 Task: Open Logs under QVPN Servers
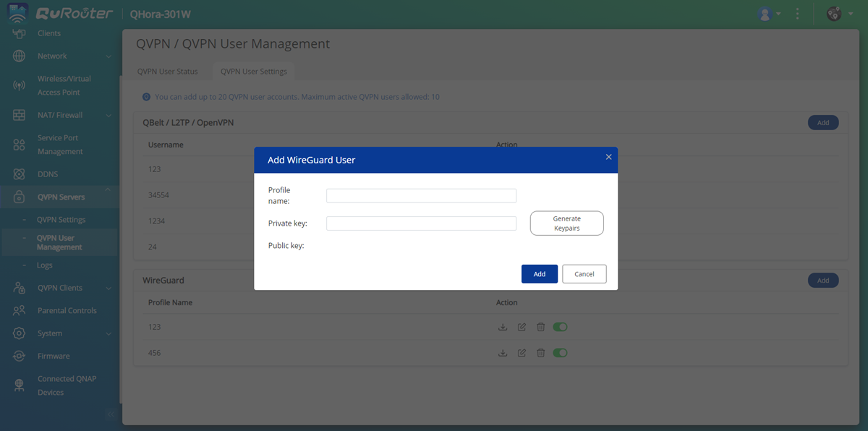pyautogui.click(x=45, y=265)
